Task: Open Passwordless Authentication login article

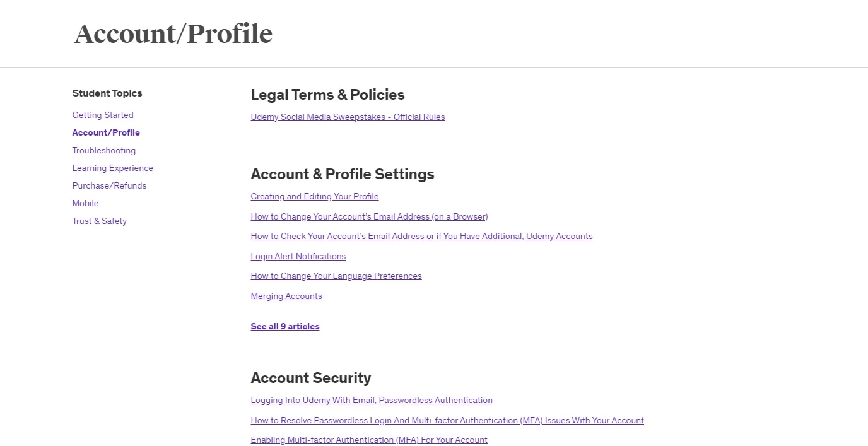Action: click(x=372, y=400)
